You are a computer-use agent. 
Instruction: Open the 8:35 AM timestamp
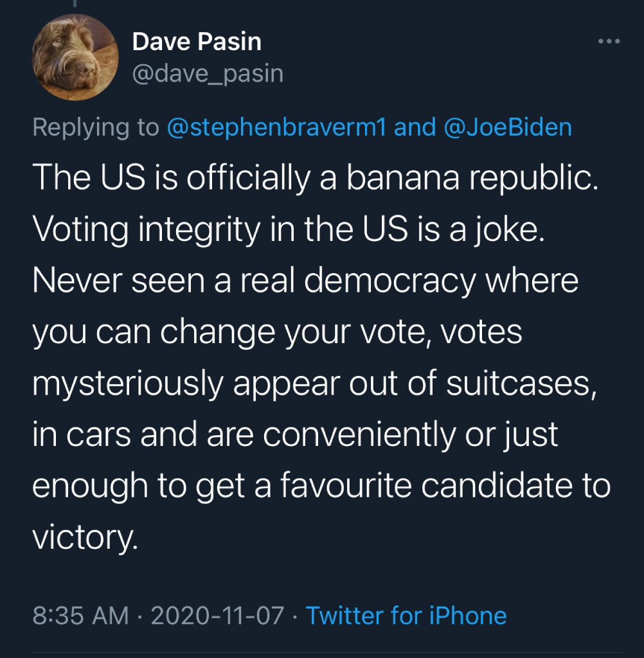tap(80, 616)
